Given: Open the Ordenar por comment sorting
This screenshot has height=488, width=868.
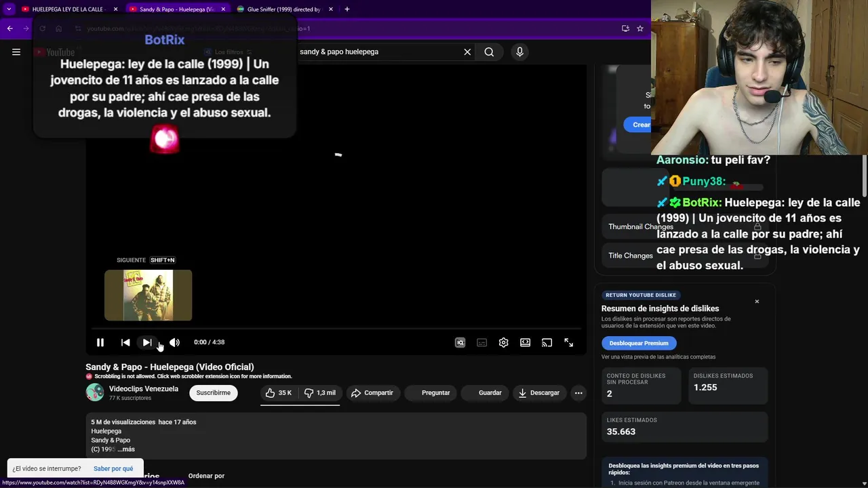Looking at the screenshot, I should (x=206, y=476).
